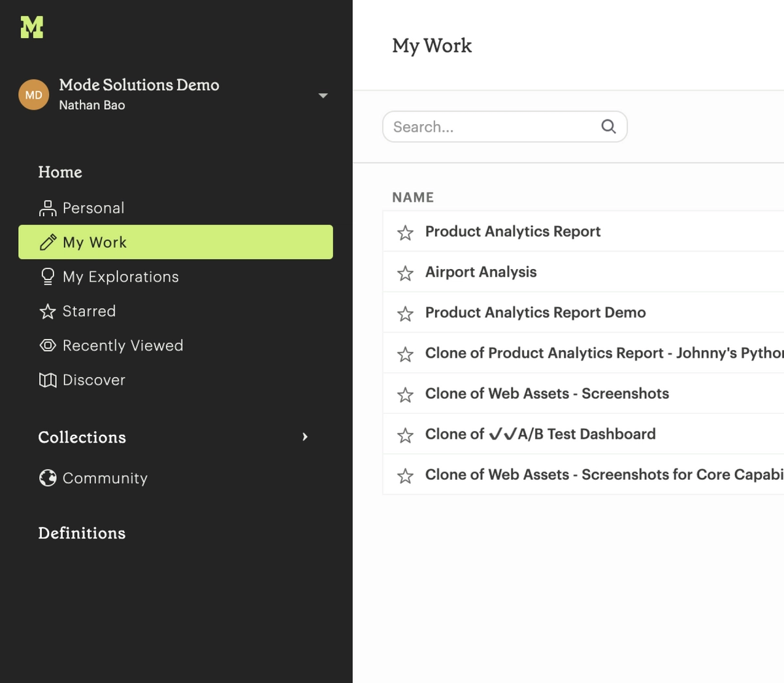Click the Recently Viewed eye icon

[x=48, y=345]
